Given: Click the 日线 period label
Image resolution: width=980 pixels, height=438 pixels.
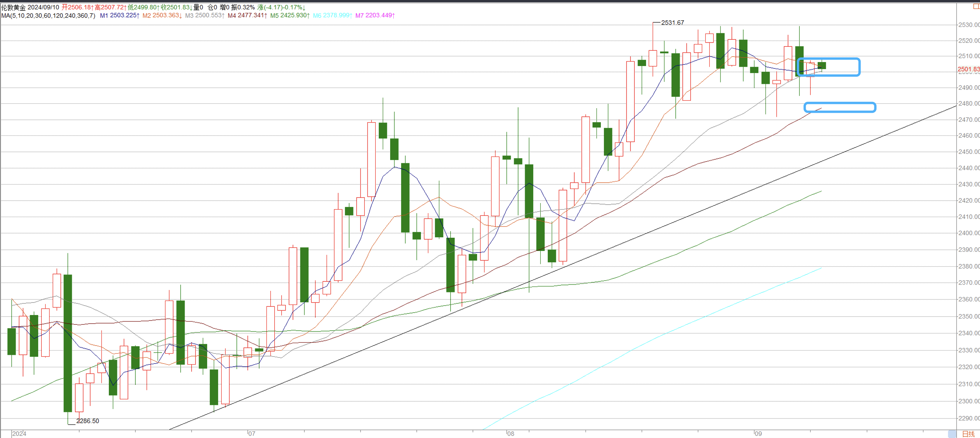Looking at the screenshot, I should tap(968, 434).
